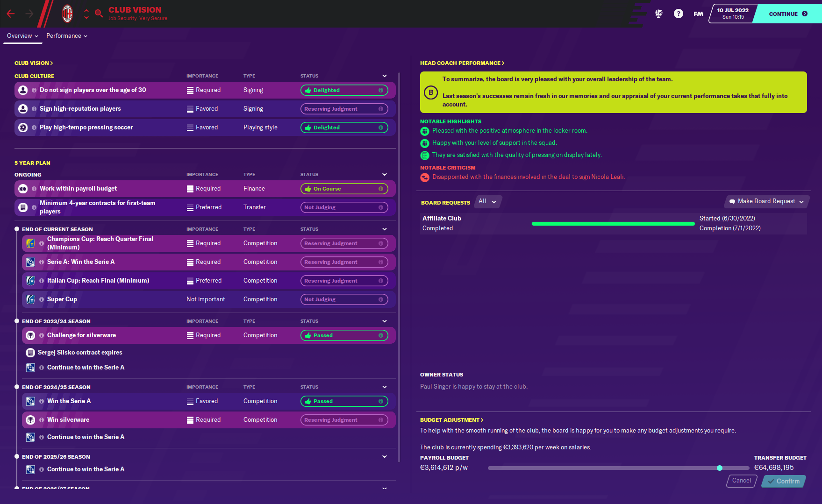Screen dimensions: 822x504
Task: Expand the End of 2025/26 Season section
Action: click(x=384, y=456)
